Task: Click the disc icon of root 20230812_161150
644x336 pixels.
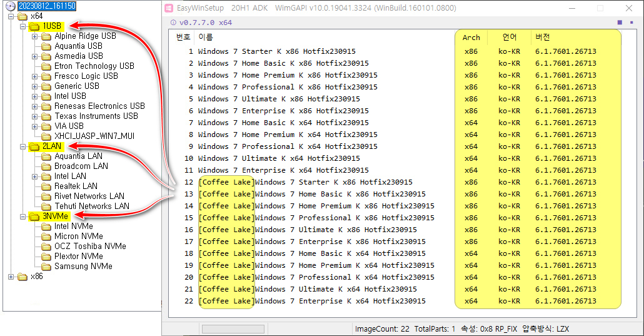Action: [11, 6]
